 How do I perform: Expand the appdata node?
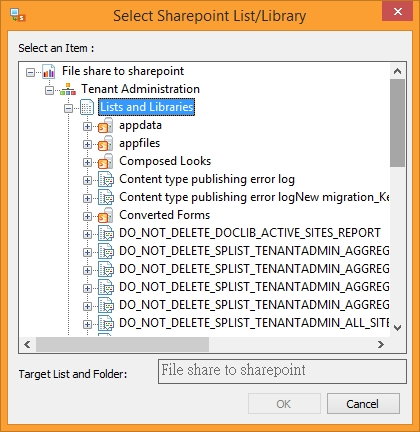click(87, 126)
